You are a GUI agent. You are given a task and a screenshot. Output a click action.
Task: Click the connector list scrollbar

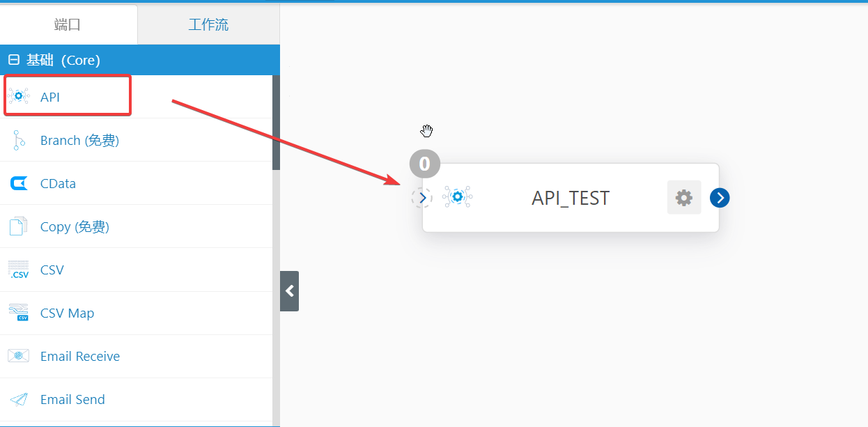click(x=276, y=123)
